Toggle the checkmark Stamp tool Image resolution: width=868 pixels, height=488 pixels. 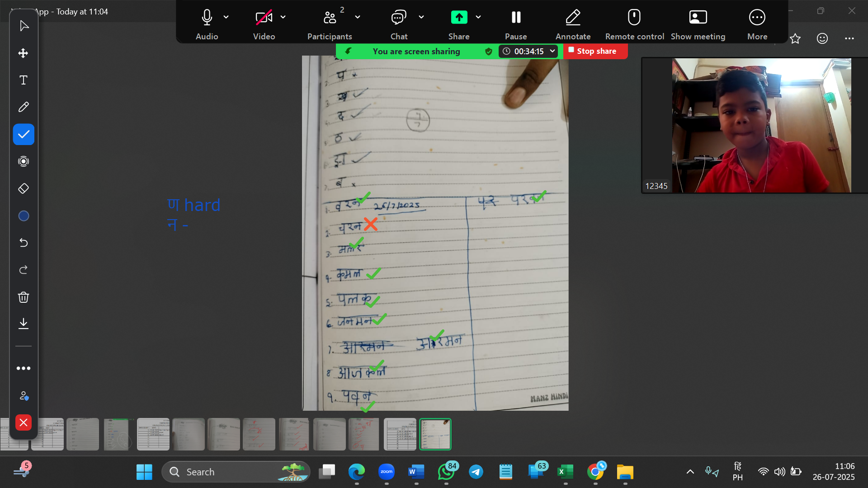pyautogui.click(x=24, y=134)
